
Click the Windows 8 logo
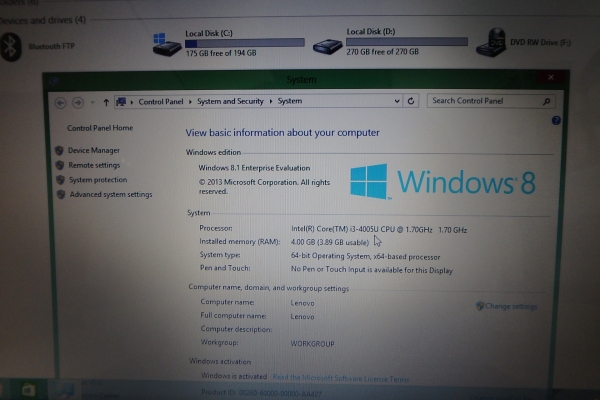tap(443, 182)
